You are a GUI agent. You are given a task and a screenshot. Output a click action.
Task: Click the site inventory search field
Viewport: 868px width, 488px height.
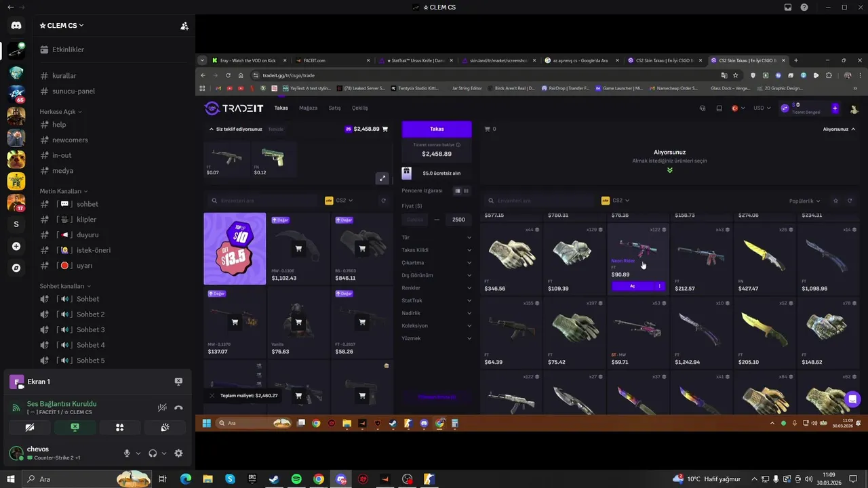[538, 201]
